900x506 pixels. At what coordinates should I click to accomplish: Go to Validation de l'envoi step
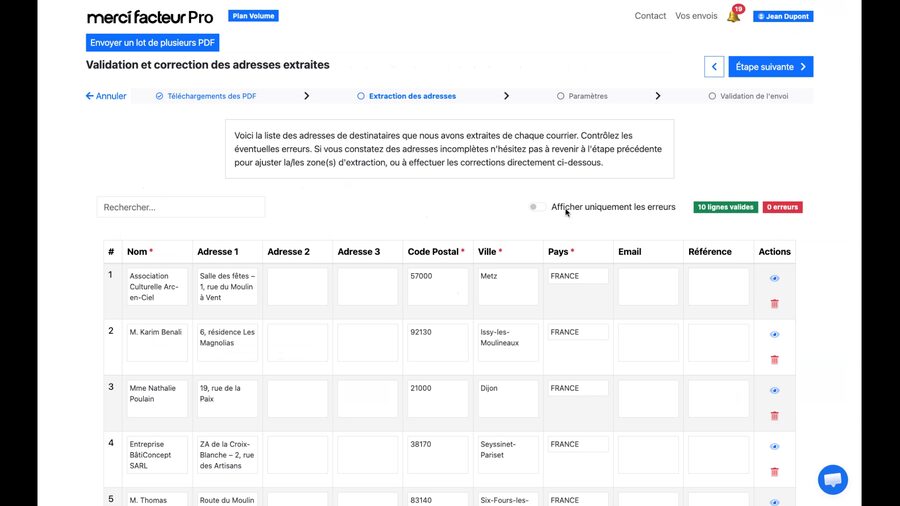click(x=748, y=96)
